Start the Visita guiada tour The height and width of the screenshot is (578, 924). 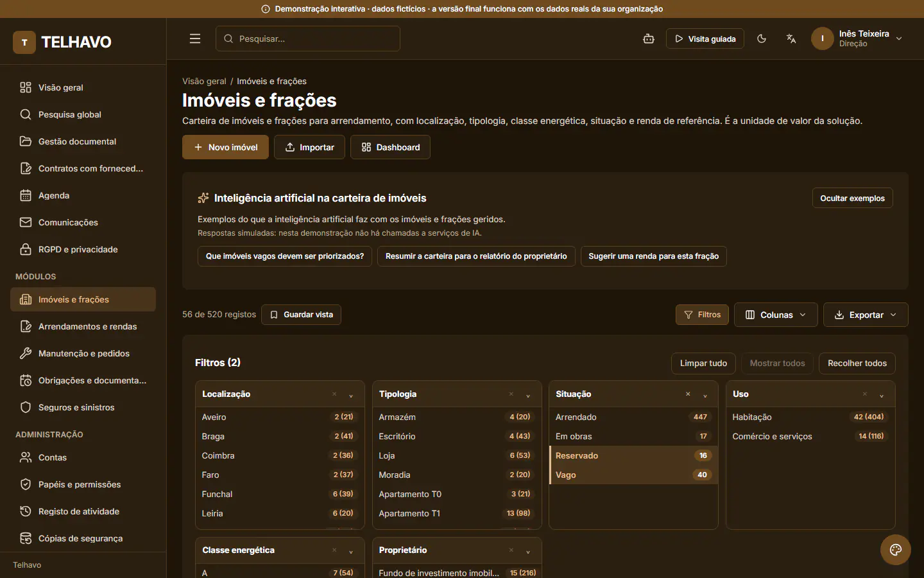pos(705,39)
